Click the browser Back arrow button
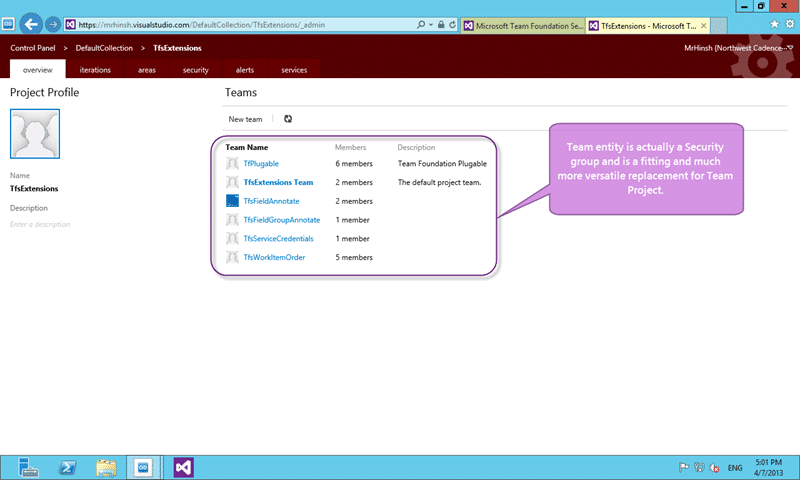The width and height of the screenshot is (800, 480). pos(31,24)
